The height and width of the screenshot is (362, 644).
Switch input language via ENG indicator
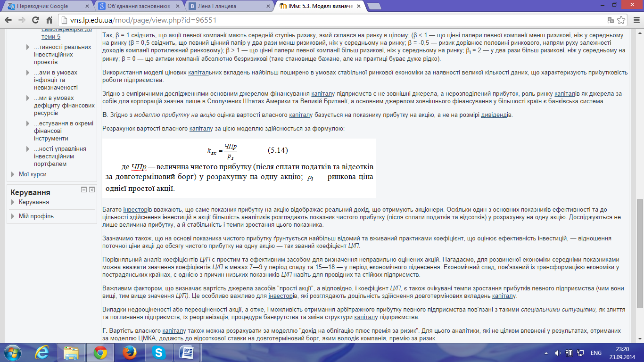(596, 353)
